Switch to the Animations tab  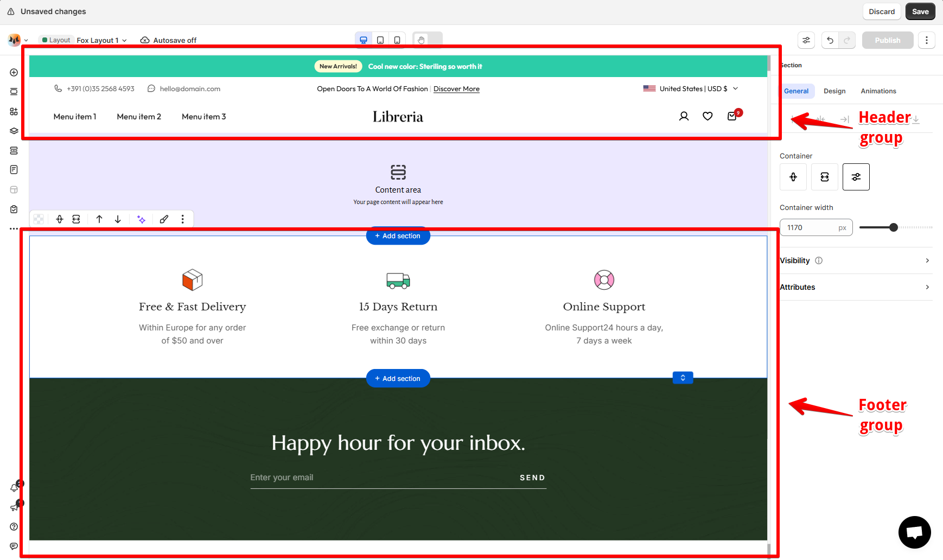coord(878,91)
